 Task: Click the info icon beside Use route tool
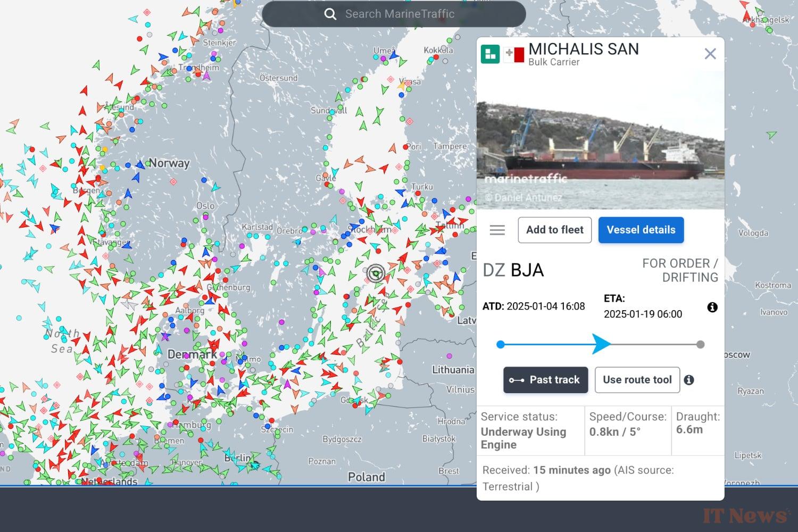[x=689, y=379]
